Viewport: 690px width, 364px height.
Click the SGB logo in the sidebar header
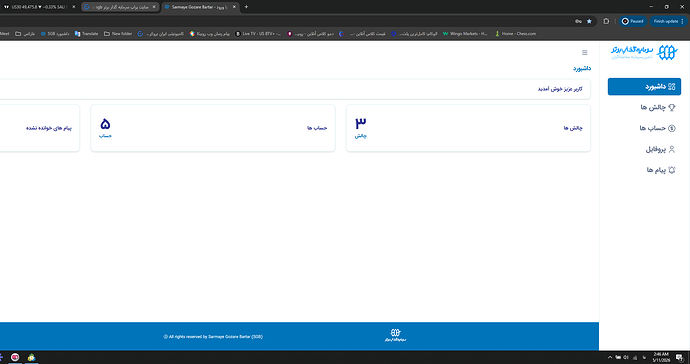(644, 52)
